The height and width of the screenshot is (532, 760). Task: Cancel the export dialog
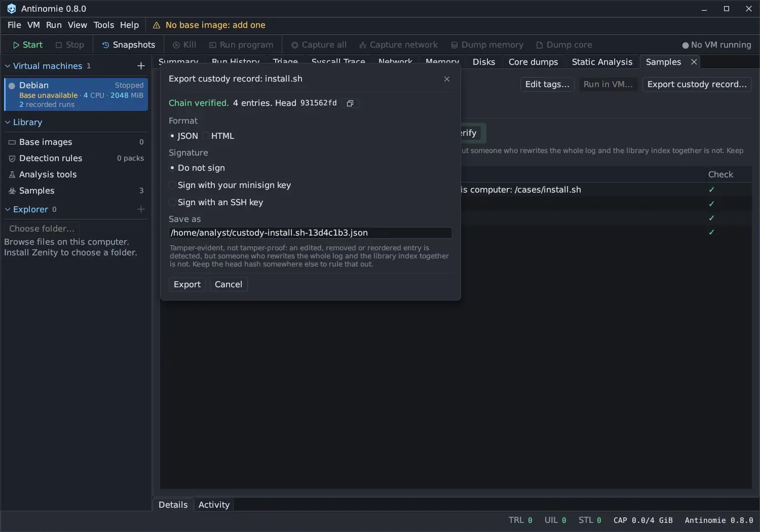point(229,285)
